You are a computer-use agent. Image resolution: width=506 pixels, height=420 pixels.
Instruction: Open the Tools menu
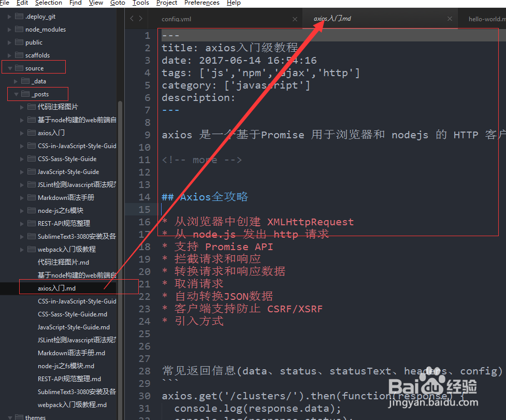click(x=141, y=3)
